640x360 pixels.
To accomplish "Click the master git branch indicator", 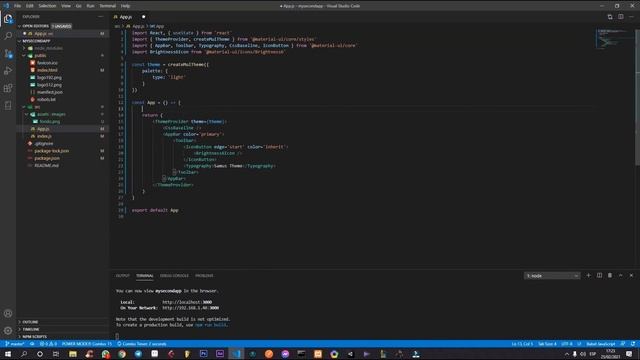I will click(15, 344).
